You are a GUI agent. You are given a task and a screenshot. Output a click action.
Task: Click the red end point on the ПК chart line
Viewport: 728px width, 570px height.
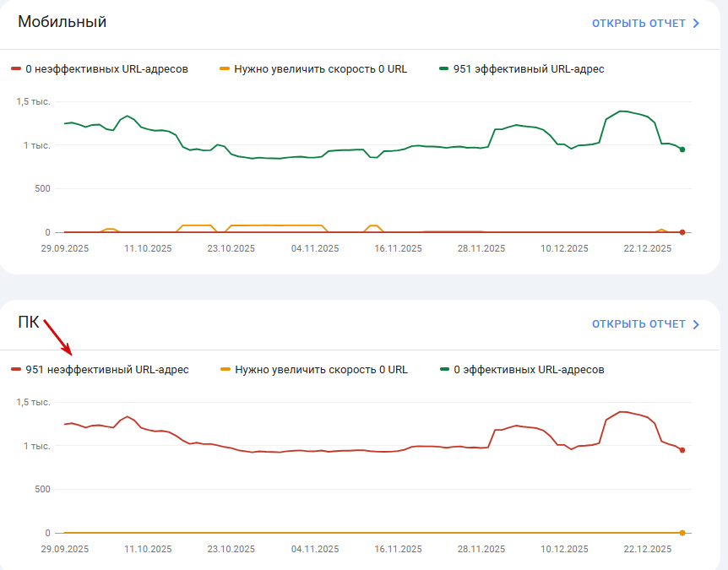tap(682, 450)
